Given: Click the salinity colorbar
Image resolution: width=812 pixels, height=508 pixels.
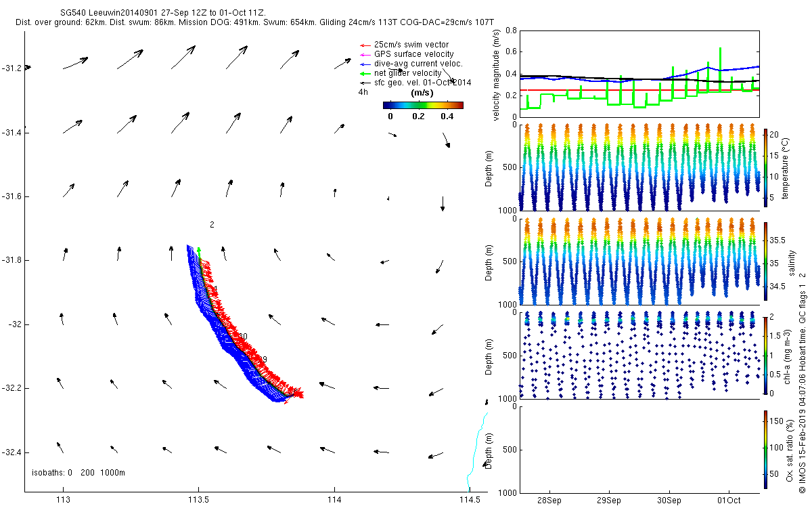Looking at the screenshot, I should tap(765, 261).
